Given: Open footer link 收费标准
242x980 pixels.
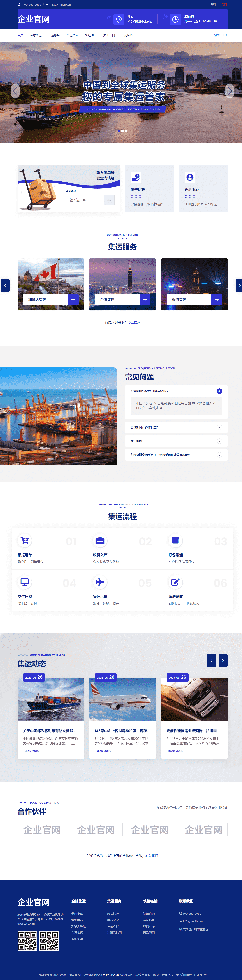Looking at the screenshot, I should 113,913.
